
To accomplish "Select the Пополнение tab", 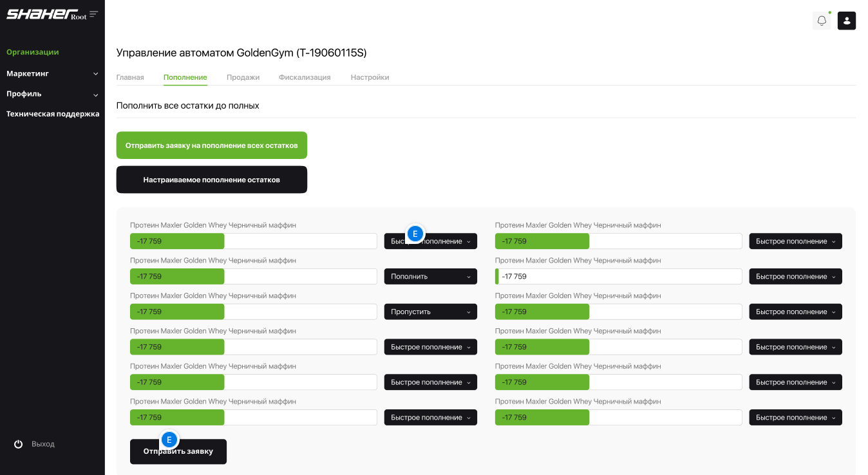I will 185,77.
